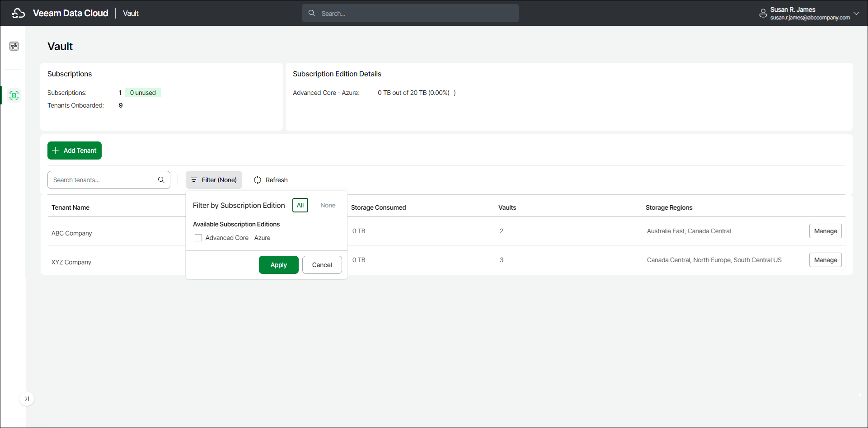Click None in the filter panel
This screenshot has width=868, height=428.
[328, 205]
